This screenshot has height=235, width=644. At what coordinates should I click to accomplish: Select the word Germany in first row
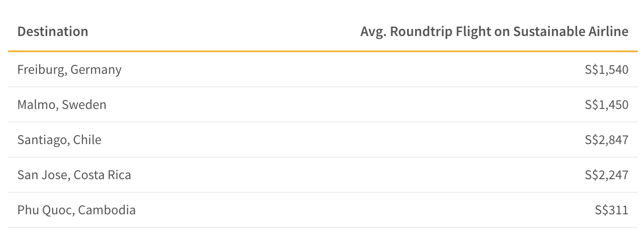point(96,70)
